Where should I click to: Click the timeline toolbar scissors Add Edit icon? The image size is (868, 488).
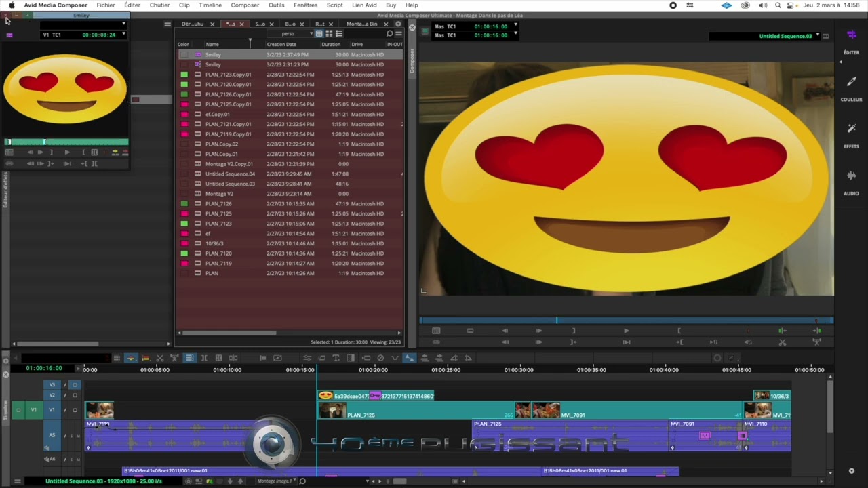pos(160,358)
